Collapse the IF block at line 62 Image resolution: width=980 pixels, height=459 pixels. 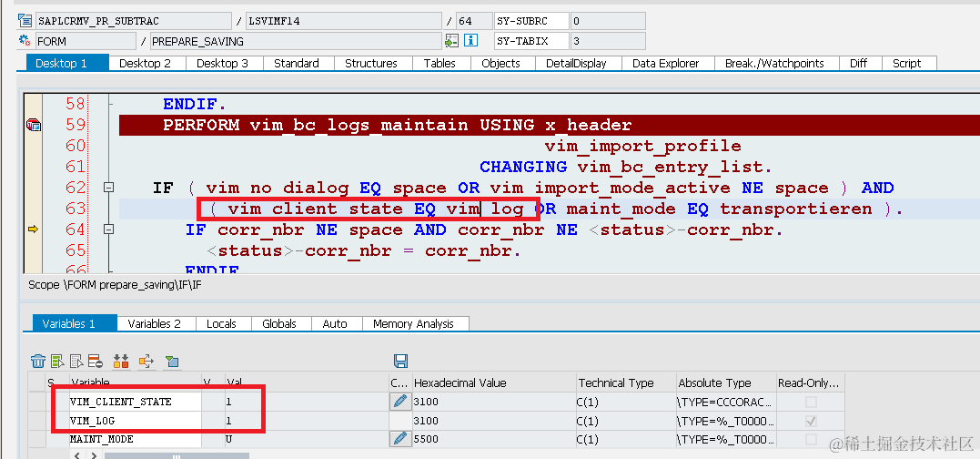point(109,188)
